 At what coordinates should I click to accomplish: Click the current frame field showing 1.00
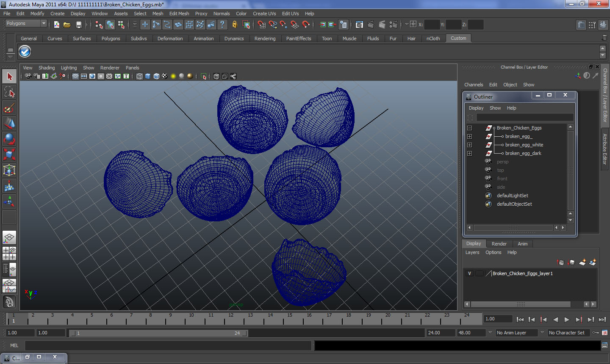point(498,319)
